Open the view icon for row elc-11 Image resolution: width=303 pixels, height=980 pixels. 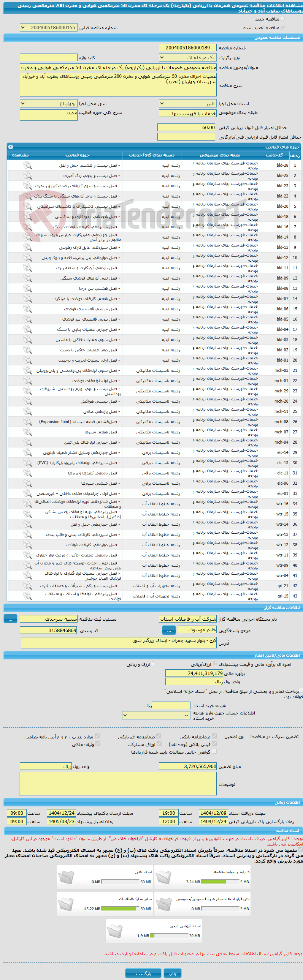pos(27,473)
